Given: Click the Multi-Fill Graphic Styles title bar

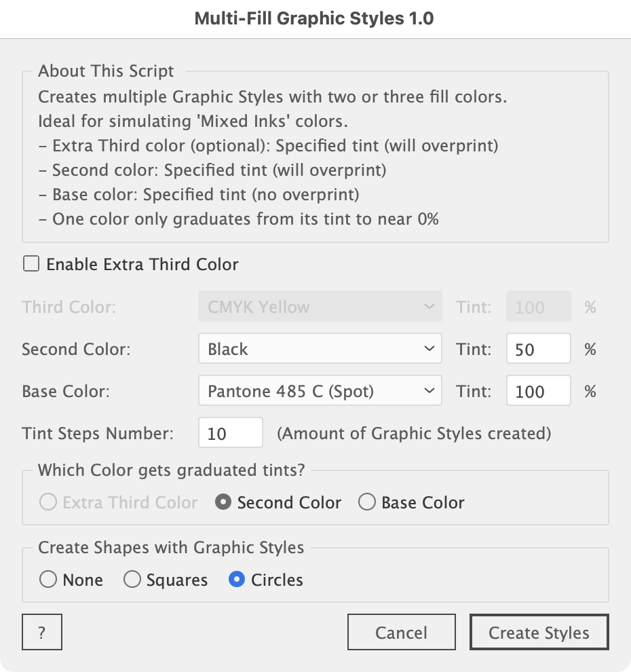Looking at the screenshot, I should [x=315, y=18].
